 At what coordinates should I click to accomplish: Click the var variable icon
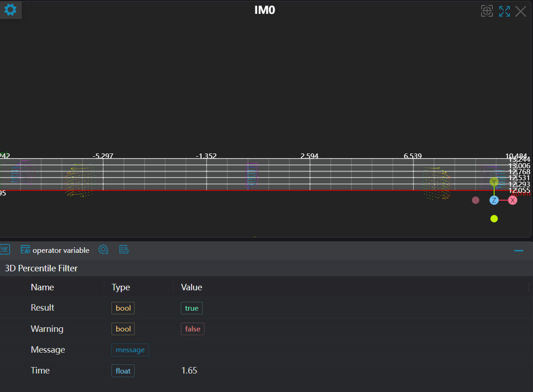[x=5, y=250]
